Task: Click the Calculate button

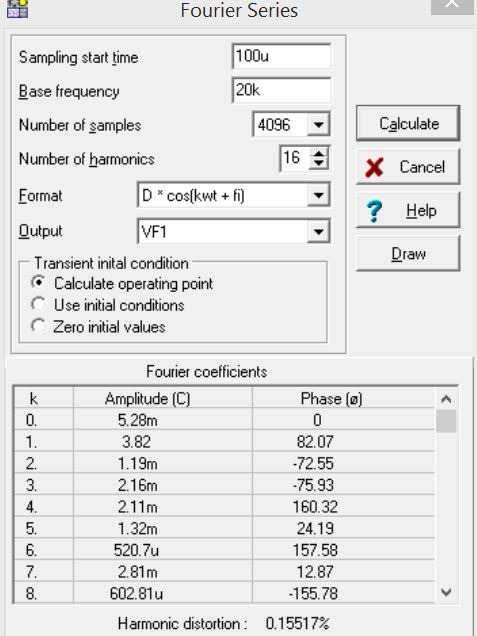Action: [408, 123]
